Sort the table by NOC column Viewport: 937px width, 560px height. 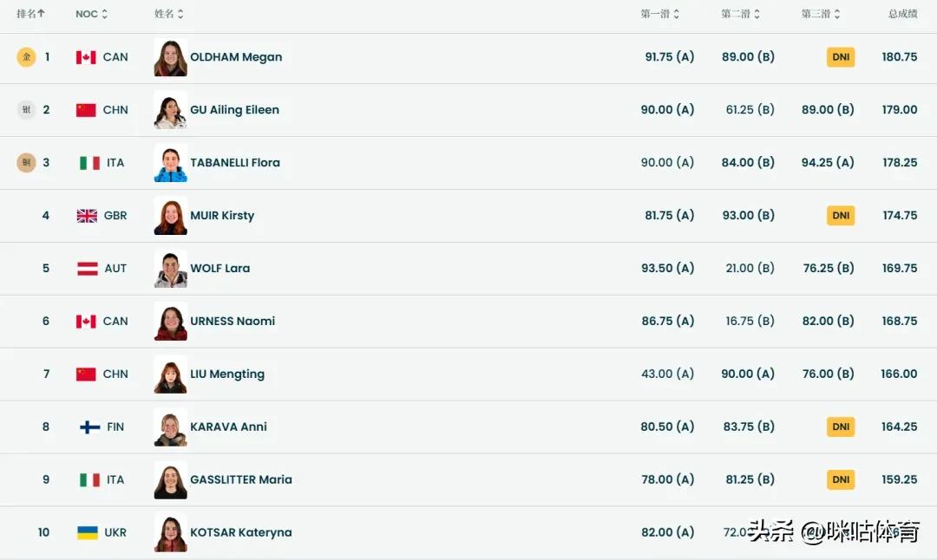(104, 14)
